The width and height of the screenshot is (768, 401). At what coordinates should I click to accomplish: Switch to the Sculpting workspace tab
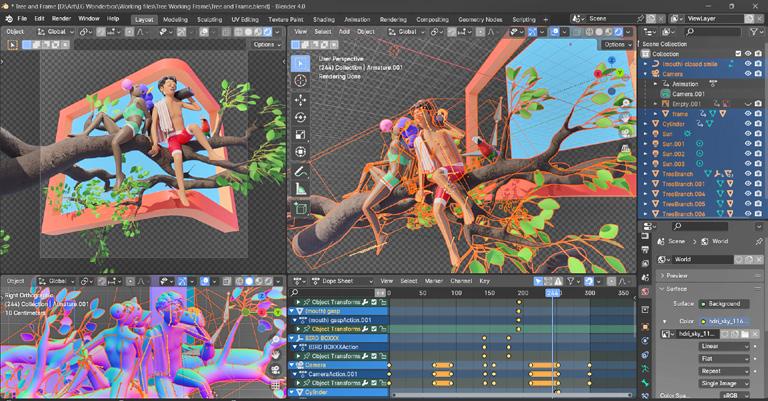[x=209, y=20]
